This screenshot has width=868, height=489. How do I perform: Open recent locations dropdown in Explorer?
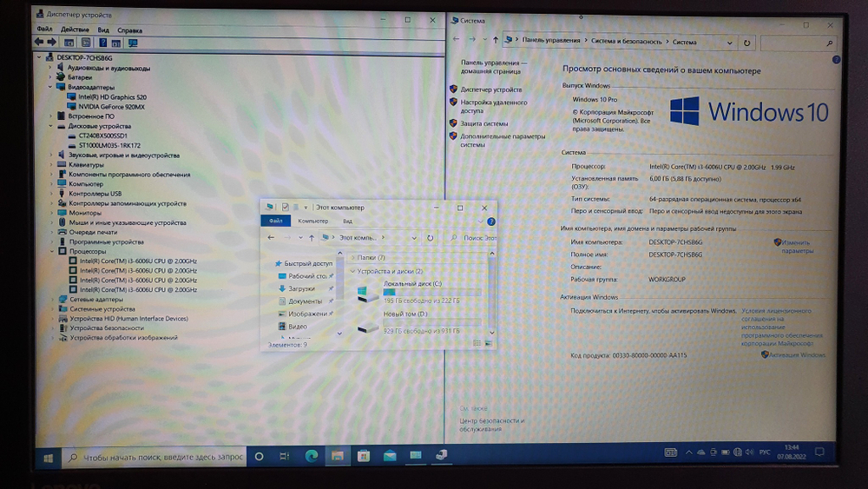point(300,238)
